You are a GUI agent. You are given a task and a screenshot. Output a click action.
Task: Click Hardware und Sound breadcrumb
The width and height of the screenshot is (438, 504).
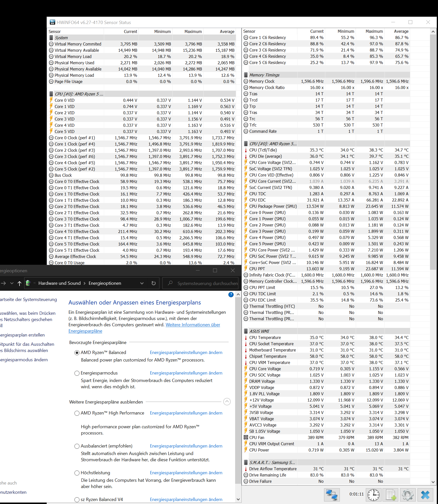coord(59,283)
